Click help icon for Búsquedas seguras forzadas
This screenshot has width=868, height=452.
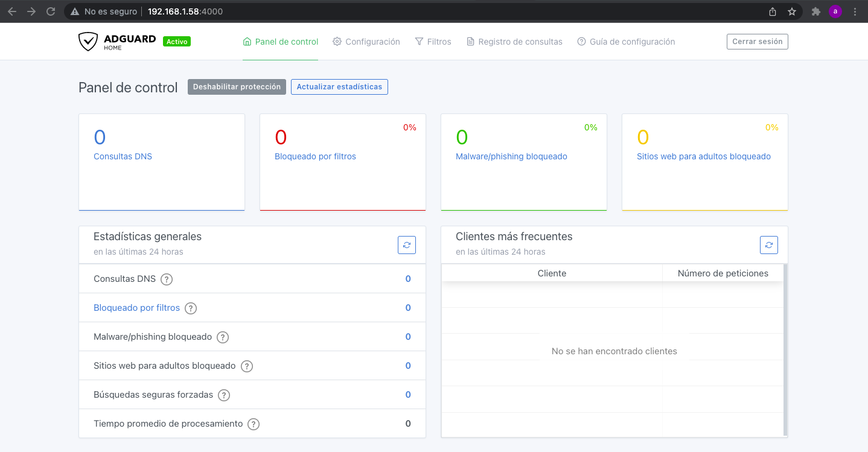(224, 395)
